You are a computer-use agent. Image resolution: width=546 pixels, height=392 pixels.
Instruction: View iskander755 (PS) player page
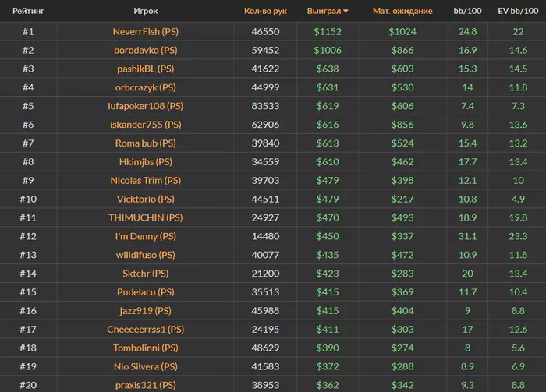(145, 125)
